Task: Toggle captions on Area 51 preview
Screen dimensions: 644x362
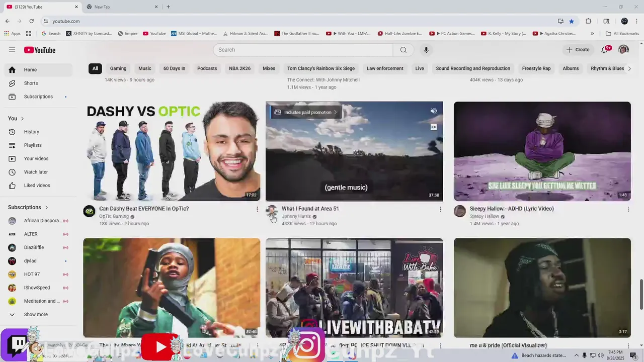Action: pyautogui.click(x=433, y=127)
